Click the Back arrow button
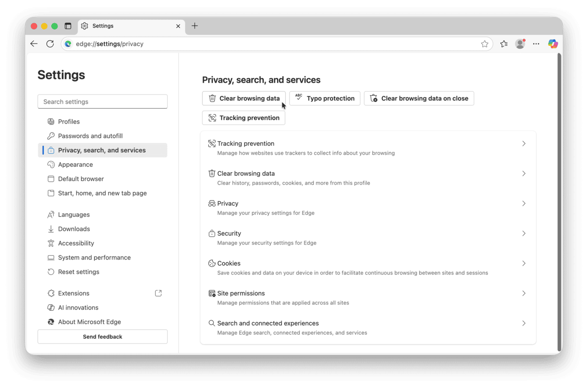588x388 pixels. click(x=34, y=44)
